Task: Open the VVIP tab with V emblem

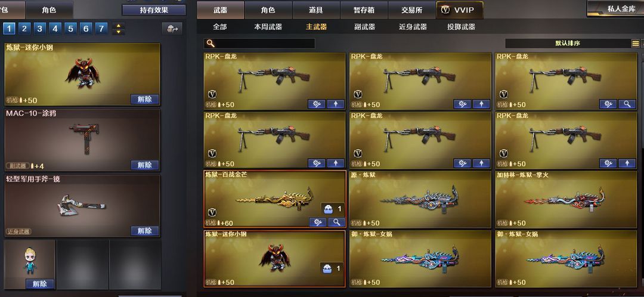Action: click(459, 10)
